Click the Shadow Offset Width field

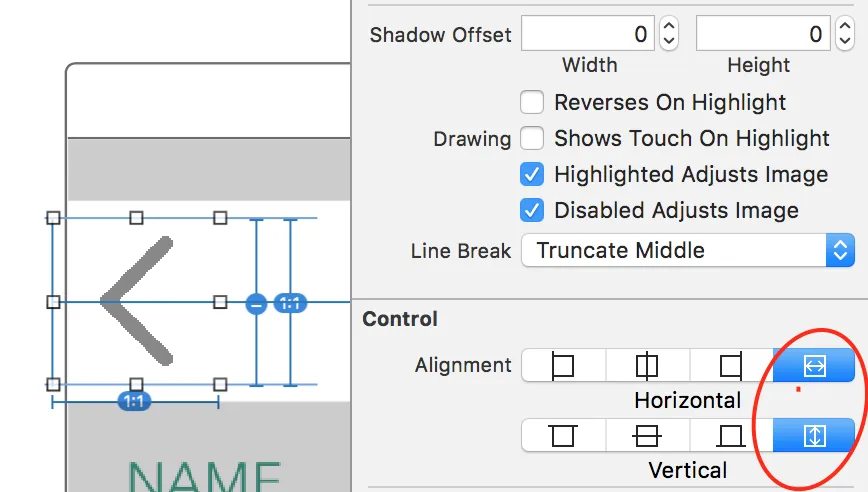[588, 35]
